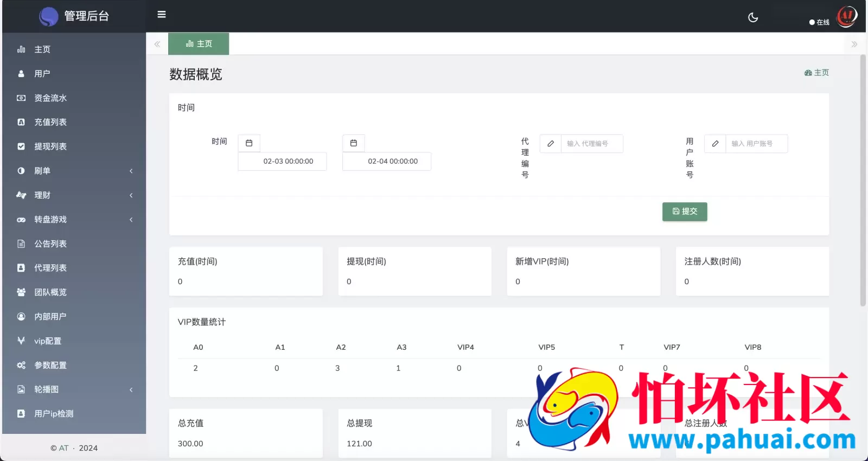Click the 公告列表 document icon
The image size is (868, 461).
click(21, 244)
